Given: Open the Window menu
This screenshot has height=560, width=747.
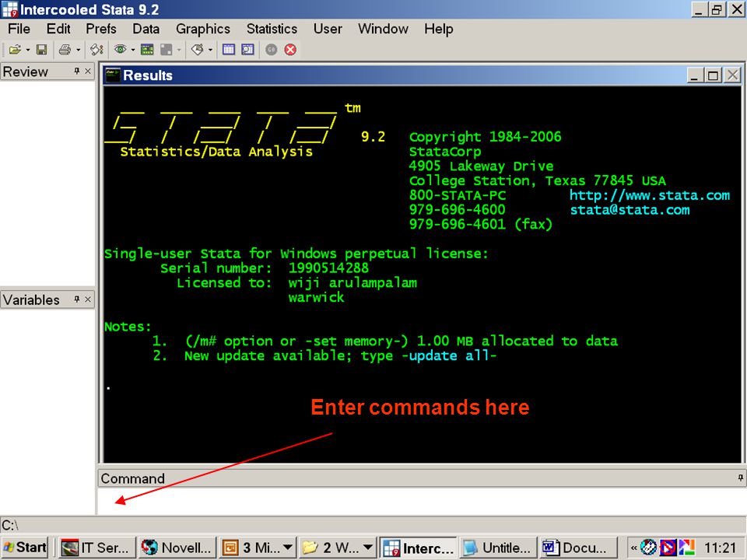Looking at the screenshot, I should coord(383,29).
